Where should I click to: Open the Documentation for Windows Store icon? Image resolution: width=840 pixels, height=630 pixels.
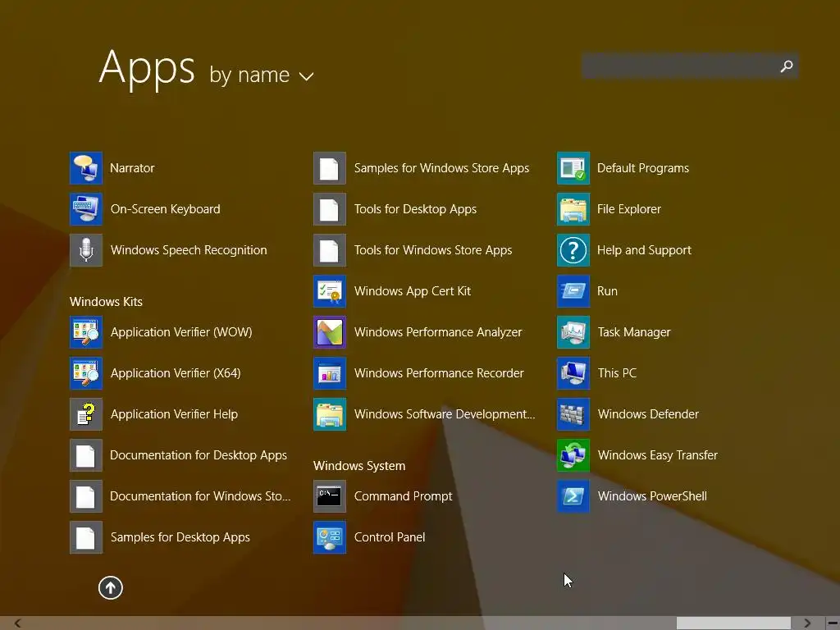[85, 496]
